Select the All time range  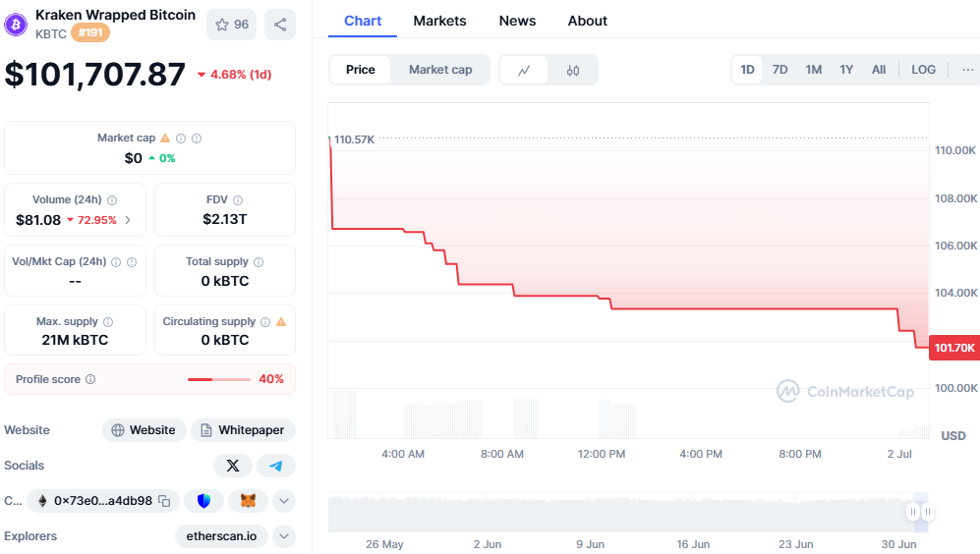coord(878,70)
